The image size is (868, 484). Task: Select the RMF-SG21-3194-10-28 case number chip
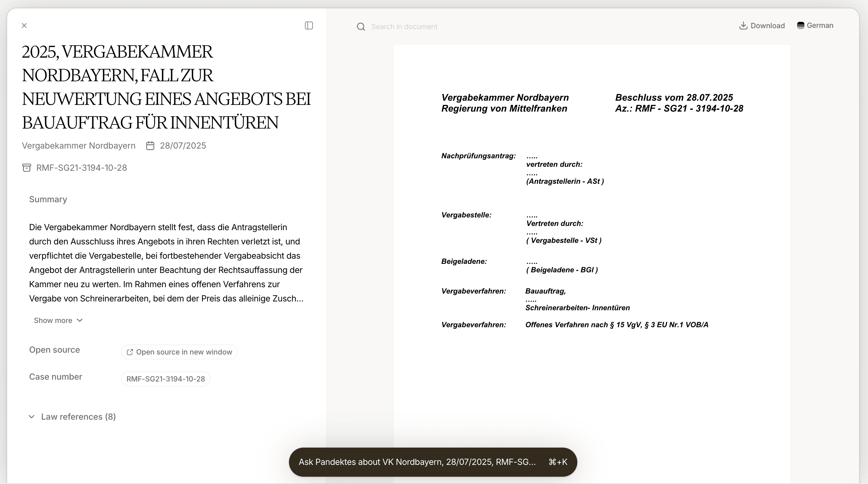[165, 379]
